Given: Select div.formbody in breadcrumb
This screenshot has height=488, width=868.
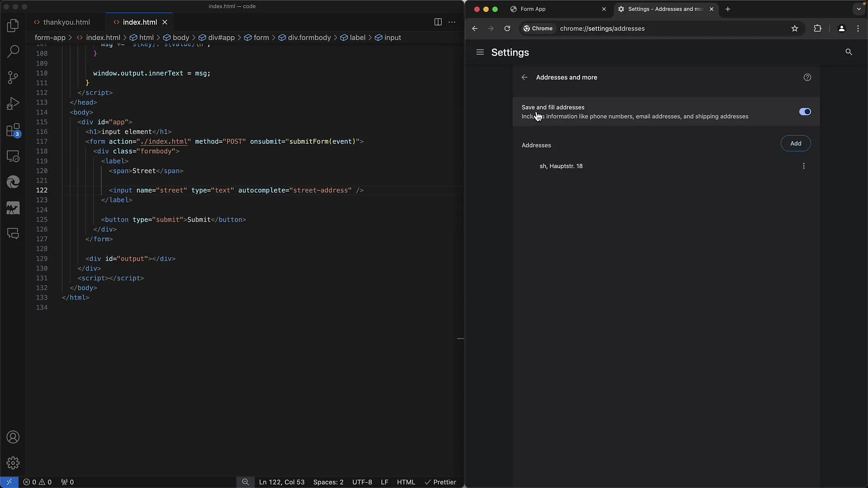Looking at the screenshot, I should pos(304,38).
